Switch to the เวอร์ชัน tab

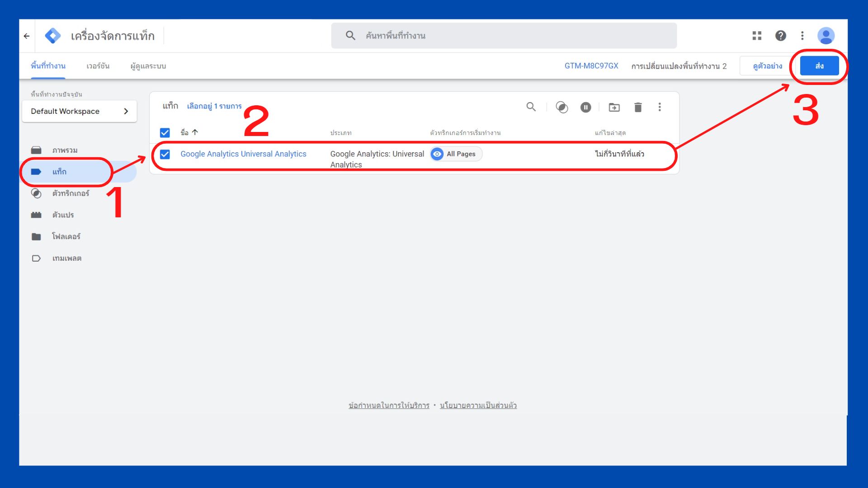tap(98, 66)
